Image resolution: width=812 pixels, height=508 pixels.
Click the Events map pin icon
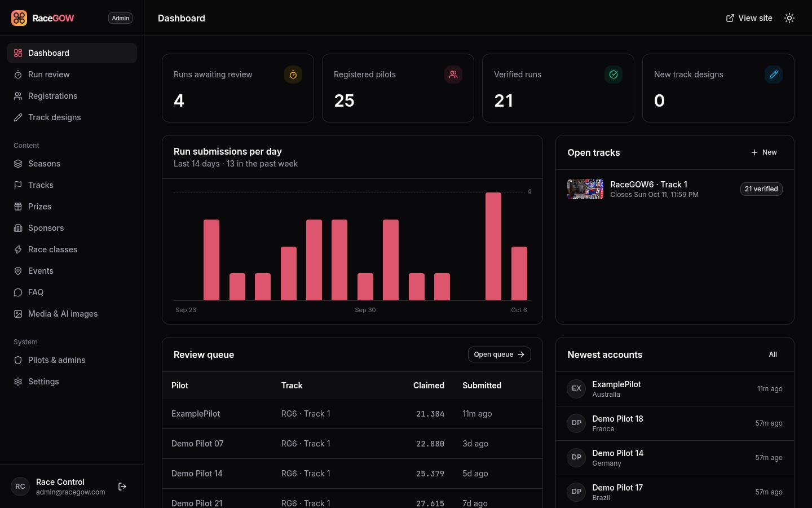(18, 271)
